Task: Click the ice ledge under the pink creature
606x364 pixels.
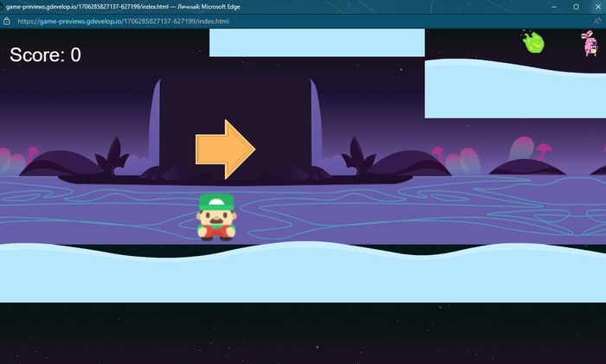Action: point(515,88)
